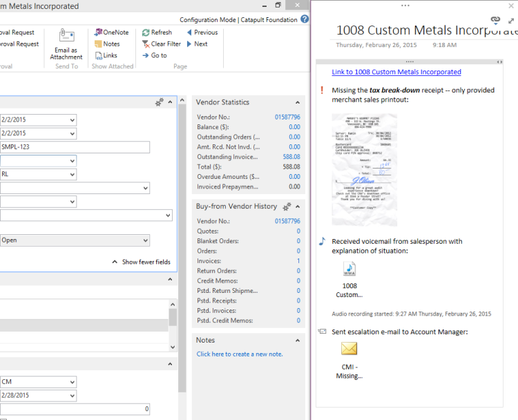Viewport: 518px width, 420px height.
Task: Open the WMA voicemail audio file icon
Action: pyautogui.click(x=349, y=269)
